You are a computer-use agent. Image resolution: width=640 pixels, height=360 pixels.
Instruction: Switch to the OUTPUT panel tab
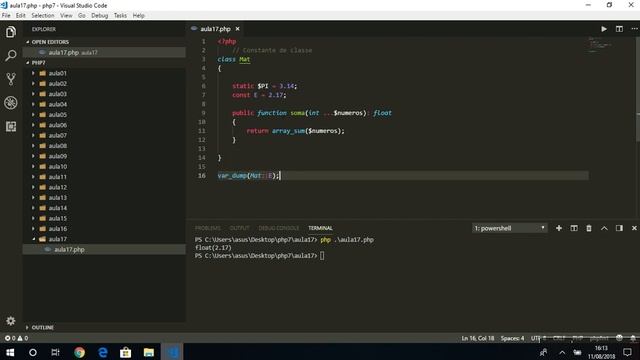[240, 228]
